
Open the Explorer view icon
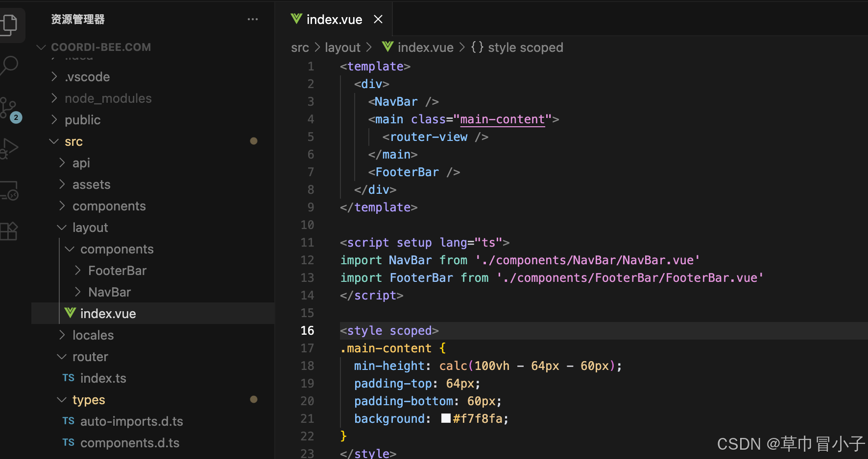pos(10,25)
